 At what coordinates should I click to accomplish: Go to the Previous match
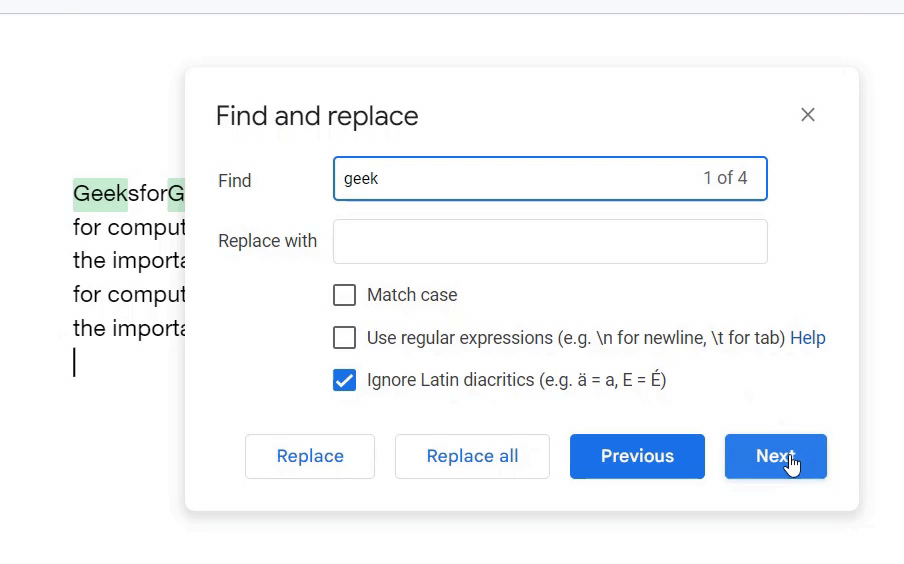point(637,456)
